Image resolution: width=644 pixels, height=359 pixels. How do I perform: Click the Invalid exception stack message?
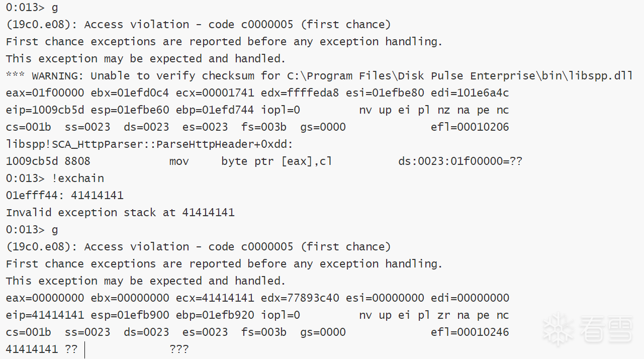(x=120, y=212)
